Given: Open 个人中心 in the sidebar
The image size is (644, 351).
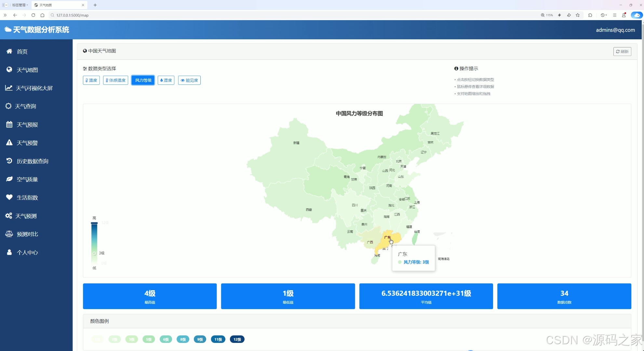Looking at the screenshot, I should tap(27, 253).
